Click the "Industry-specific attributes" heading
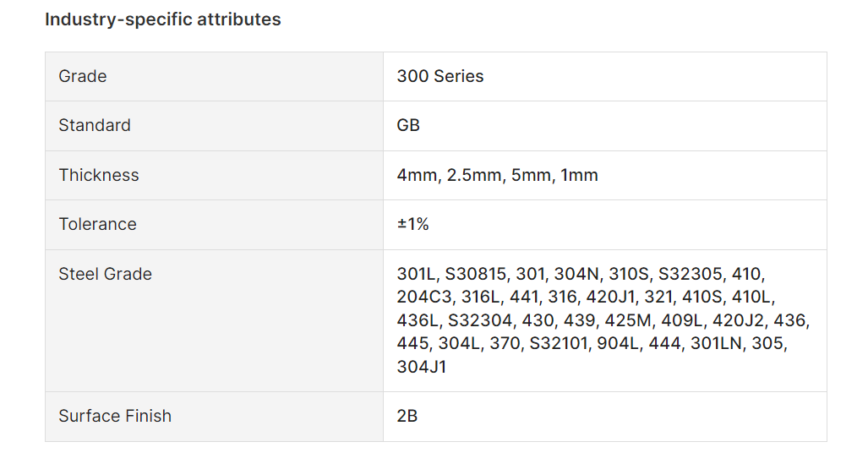Screen dimensions: 868x453 [x=163, y=19]
